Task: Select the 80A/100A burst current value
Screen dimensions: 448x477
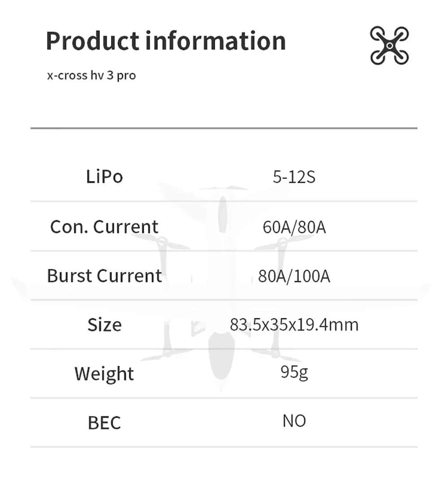Action: tap(294, 276)
